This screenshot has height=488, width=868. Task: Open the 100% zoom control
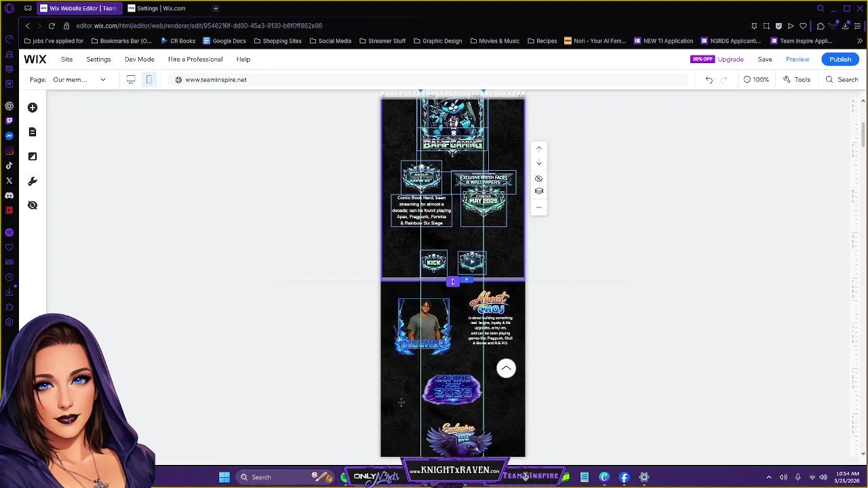756,79
